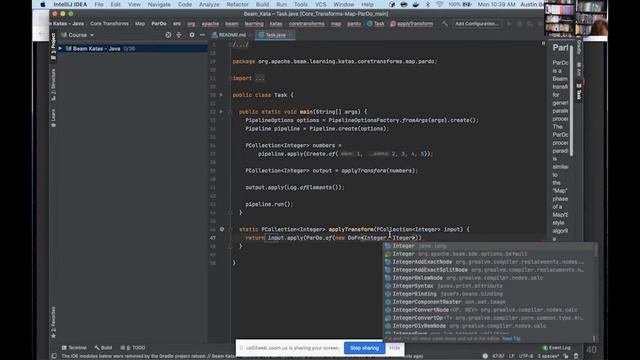Click the coretransforms breadcrumb segment

[x=307, y=24]
